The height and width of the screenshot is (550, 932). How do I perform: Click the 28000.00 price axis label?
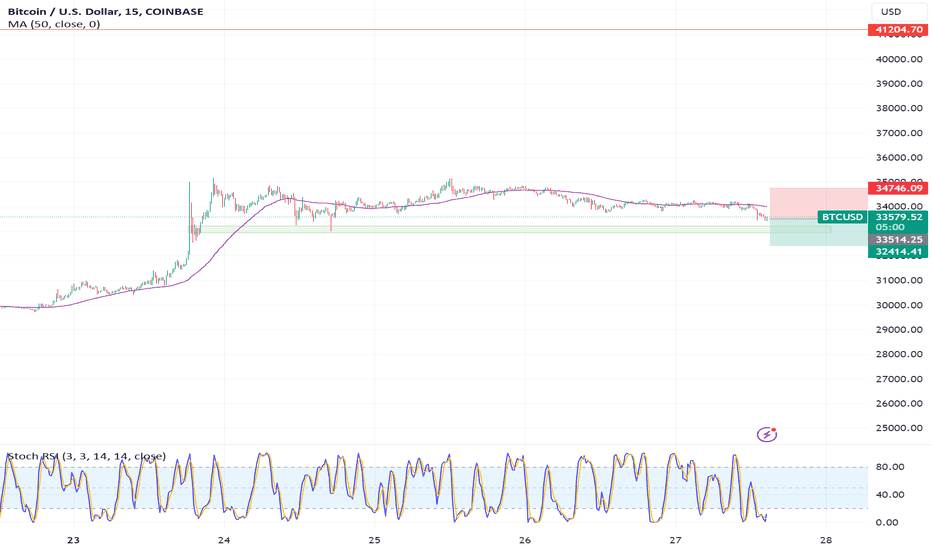[x=899, y=354]
